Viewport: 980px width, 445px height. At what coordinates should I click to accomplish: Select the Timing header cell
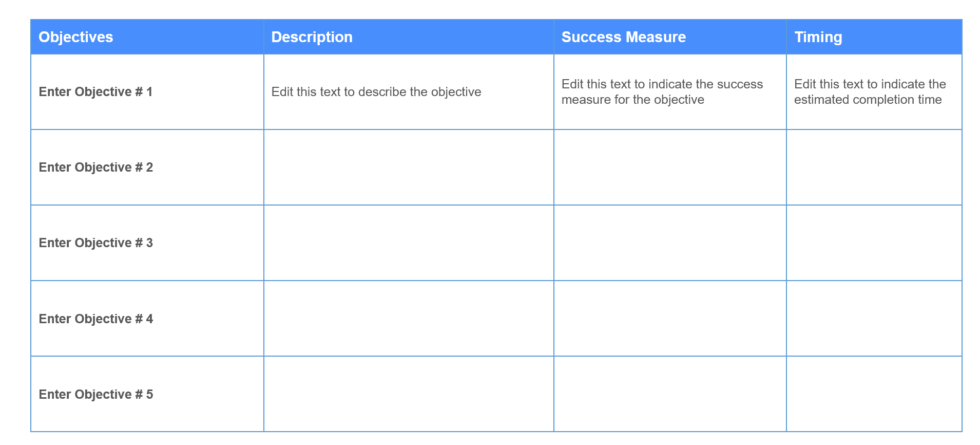click(x=818, y=37)
